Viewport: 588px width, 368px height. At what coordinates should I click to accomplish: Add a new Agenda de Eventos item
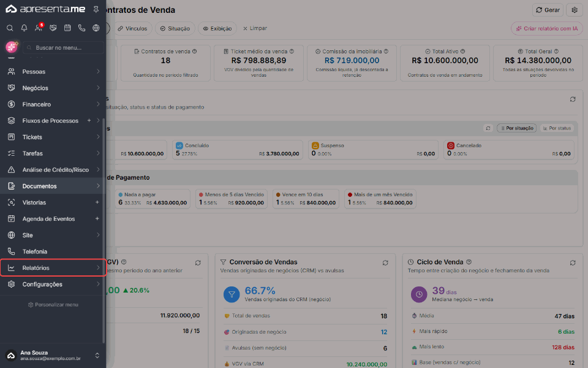click(97, 219)
